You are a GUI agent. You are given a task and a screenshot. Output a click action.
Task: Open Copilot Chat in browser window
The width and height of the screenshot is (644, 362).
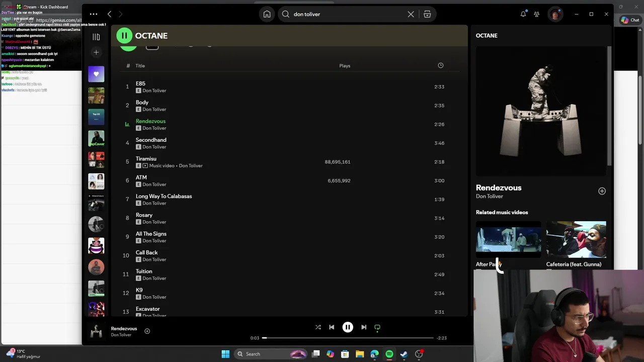[630, 20]
